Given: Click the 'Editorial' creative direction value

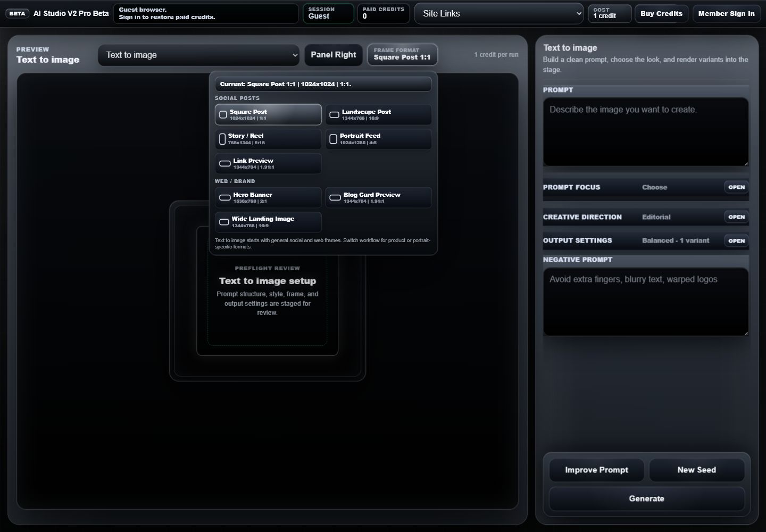Looking at the screenshot, I should point(656,217).
